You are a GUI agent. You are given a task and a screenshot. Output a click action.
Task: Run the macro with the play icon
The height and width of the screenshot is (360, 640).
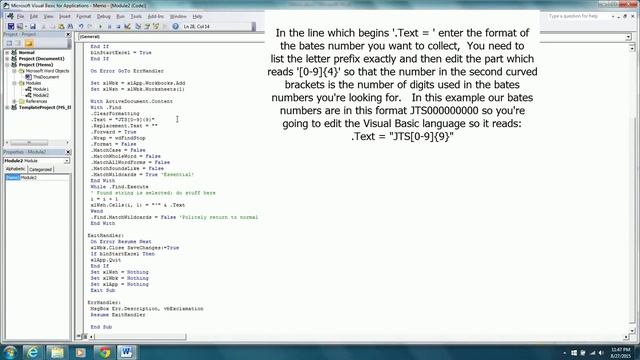[x=100, y=26]
